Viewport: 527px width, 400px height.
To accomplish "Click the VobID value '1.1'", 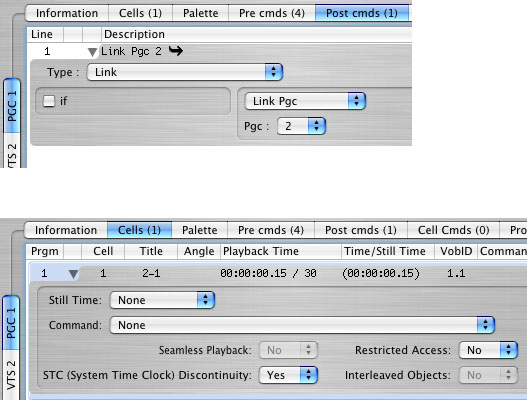I will 456,273.
